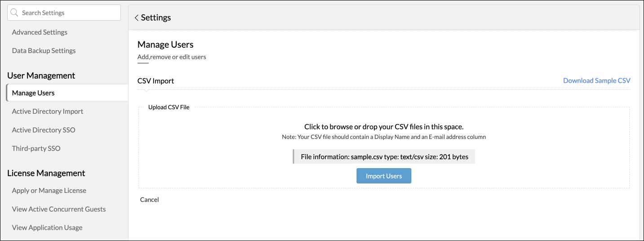Focus the Search Settings input field
The height and width of the screenshot is (241, 644).
pos(67,13)
